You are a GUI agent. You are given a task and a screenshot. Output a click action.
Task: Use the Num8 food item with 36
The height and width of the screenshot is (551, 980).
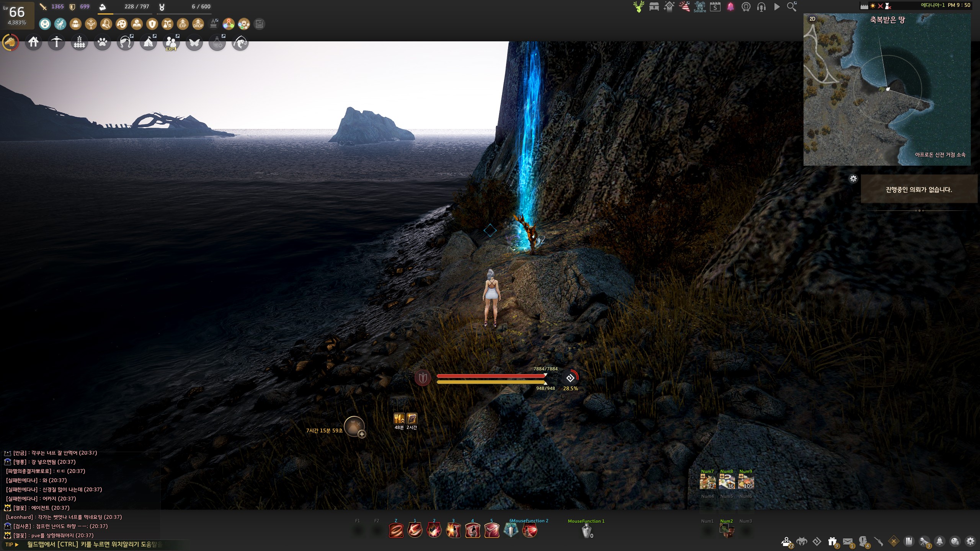click(727, 481)
